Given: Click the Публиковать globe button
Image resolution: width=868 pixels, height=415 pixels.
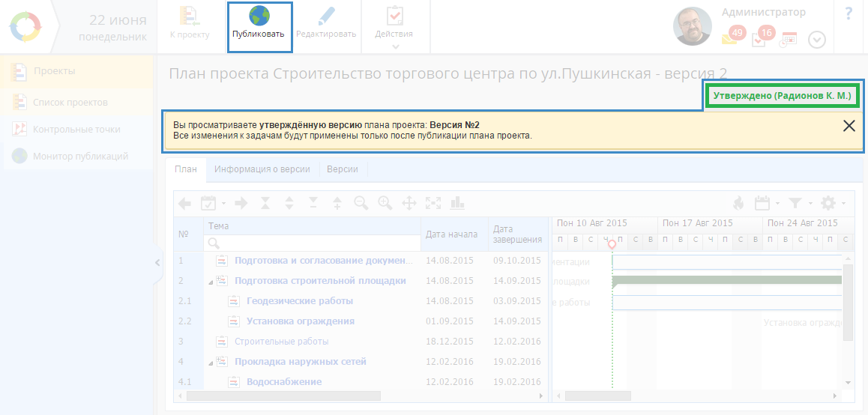Looking at the screenshot, I should (259, 25).
